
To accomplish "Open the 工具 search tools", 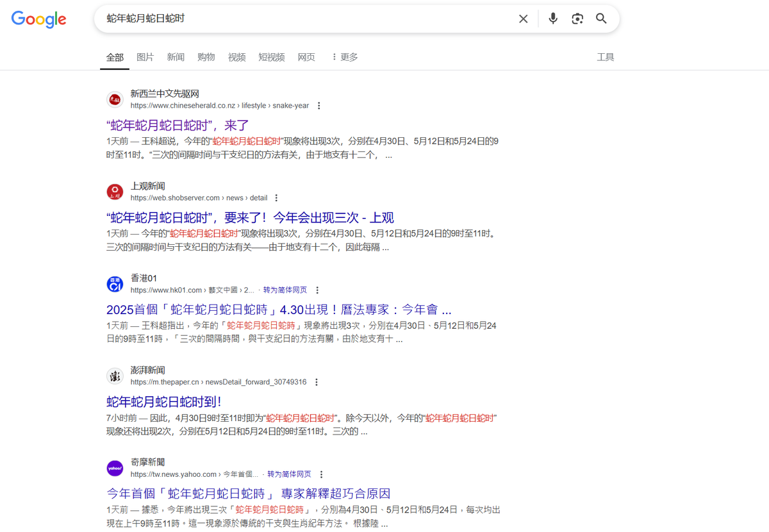I will coord(606,57).
